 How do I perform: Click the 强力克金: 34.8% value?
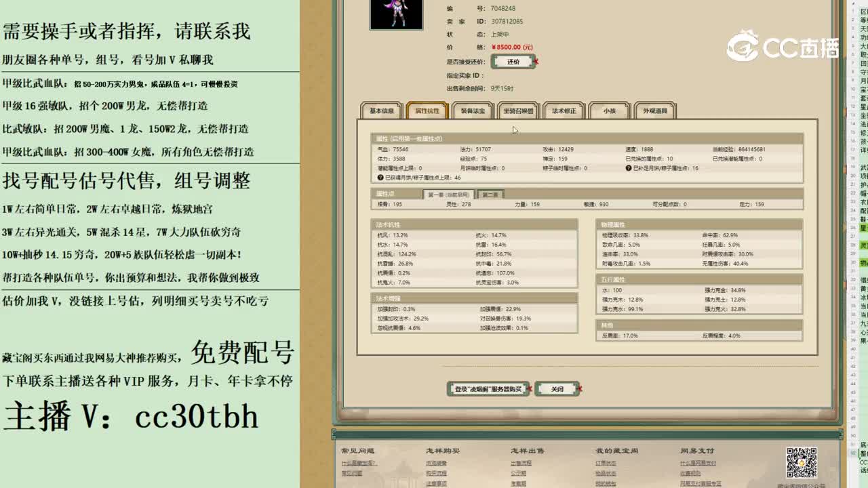pyautogui.click(x=725, y=290)
